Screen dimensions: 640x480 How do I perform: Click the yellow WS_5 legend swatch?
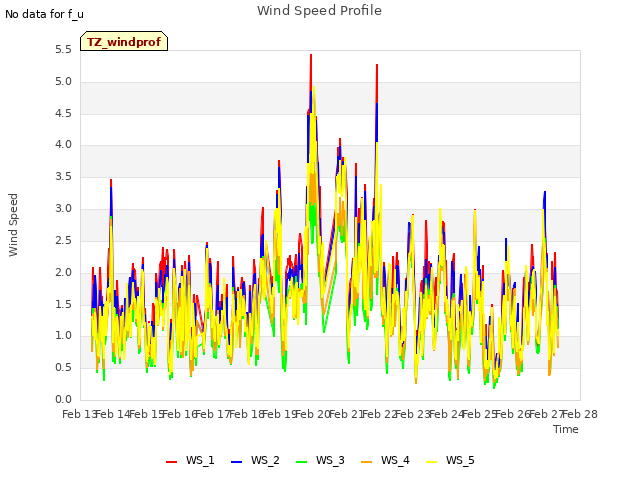pos(431,462)
